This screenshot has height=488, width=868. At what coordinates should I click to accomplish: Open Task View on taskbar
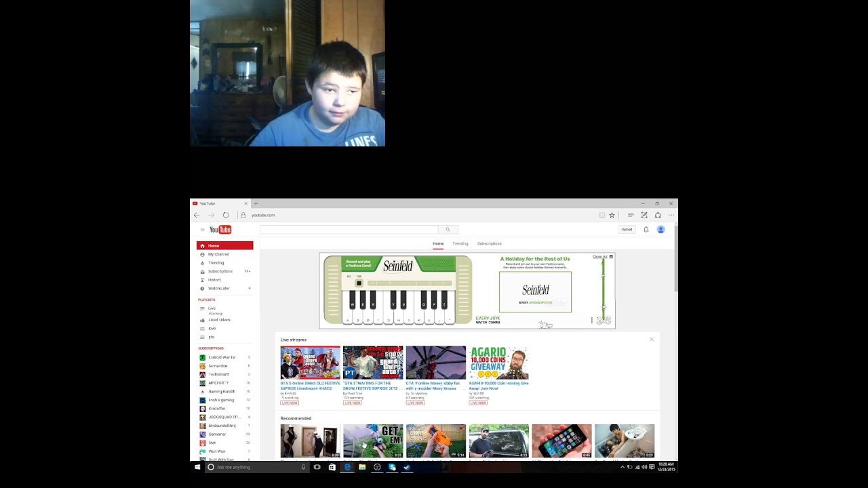click(317, 467)
